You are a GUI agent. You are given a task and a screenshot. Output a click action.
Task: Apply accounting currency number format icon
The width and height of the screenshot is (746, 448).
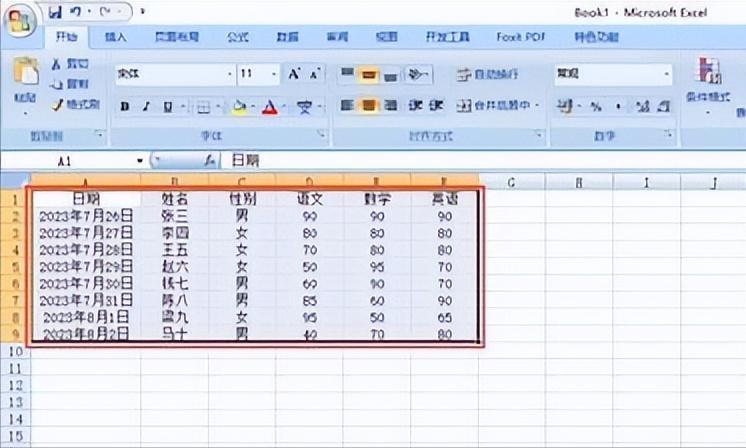565,106
